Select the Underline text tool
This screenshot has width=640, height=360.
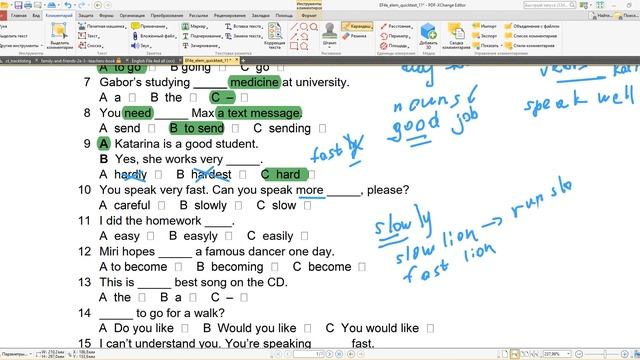pos(202,36)
